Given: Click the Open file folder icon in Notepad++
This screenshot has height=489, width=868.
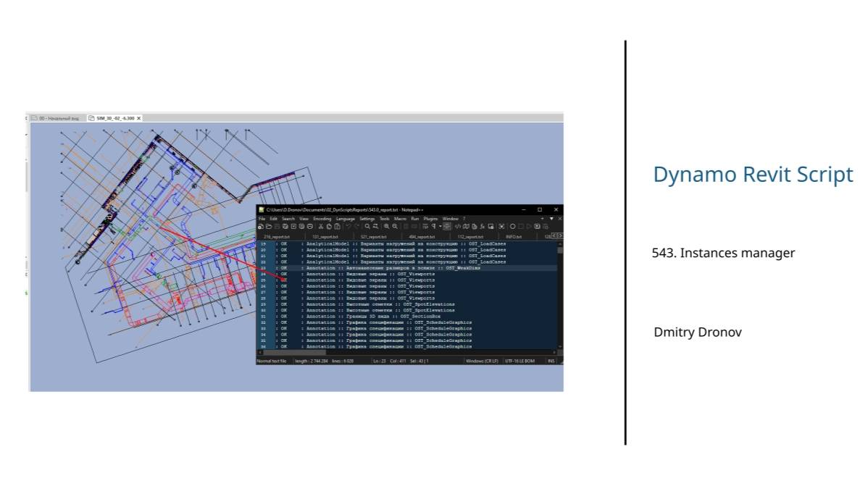Looking at the screenshot, I should pyautogui.click(x=269, y=227).
